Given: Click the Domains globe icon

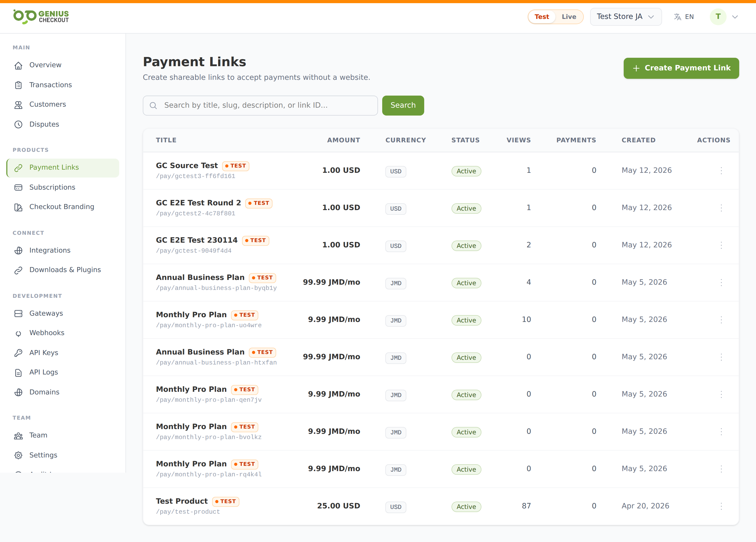Looking at the screenshot, I should tap(18, 392).
